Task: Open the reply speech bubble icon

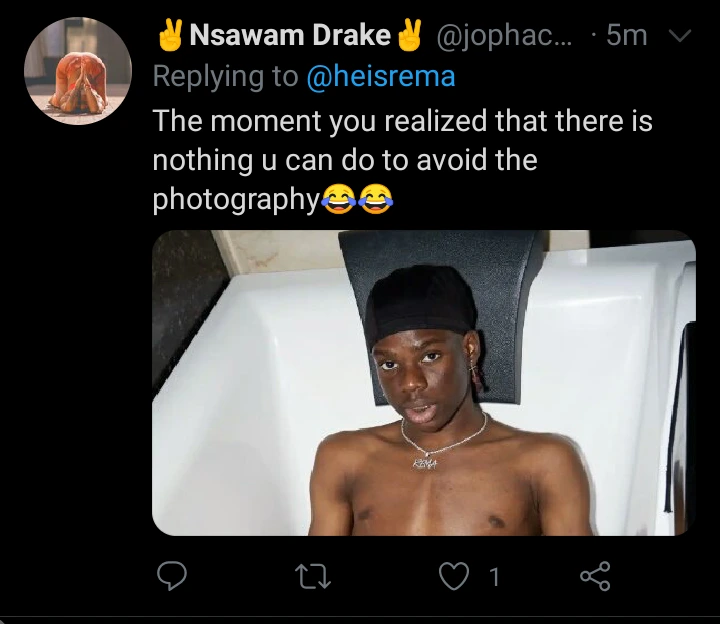Action: click(172, 576)
